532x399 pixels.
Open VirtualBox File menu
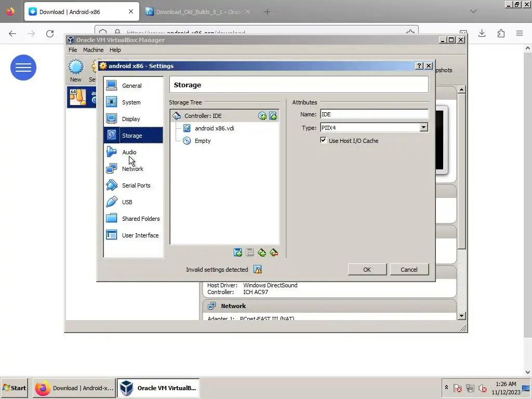coord(73,50)
